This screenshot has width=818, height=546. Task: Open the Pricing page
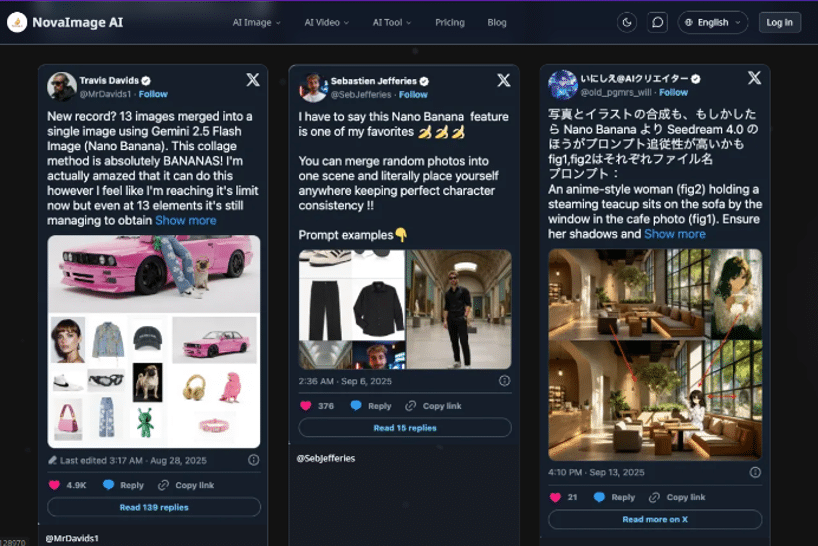pos(450,22)
